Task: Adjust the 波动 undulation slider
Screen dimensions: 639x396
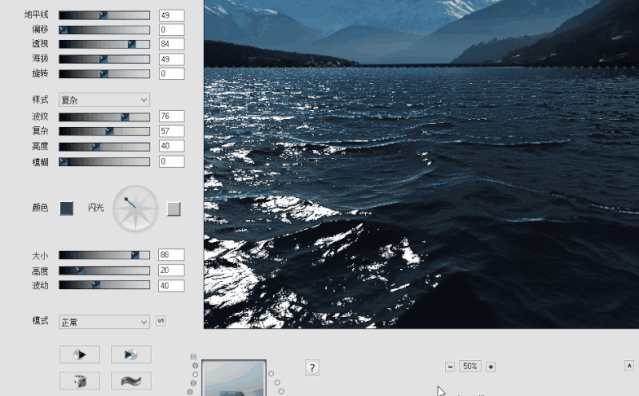Action: click(104, 284)
